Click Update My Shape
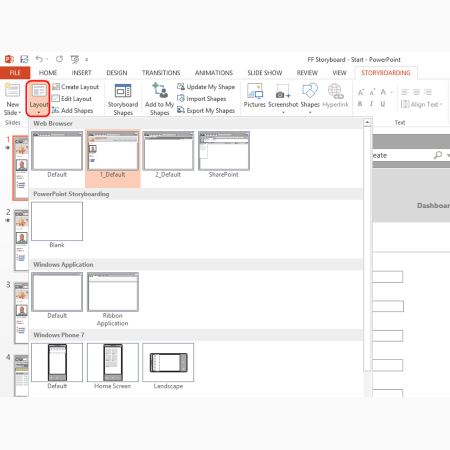Screen dimensions: 450x450 [206, 87]
